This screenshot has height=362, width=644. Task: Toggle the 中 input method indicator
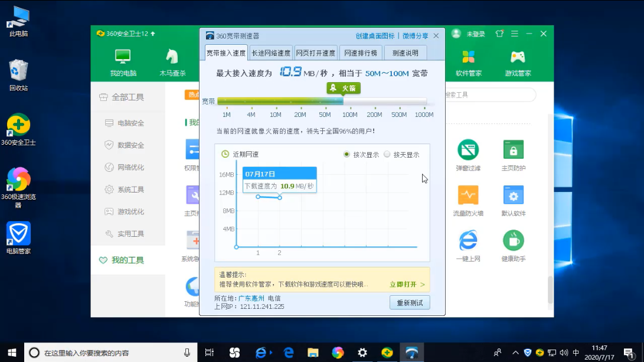(x=576, y=353)
